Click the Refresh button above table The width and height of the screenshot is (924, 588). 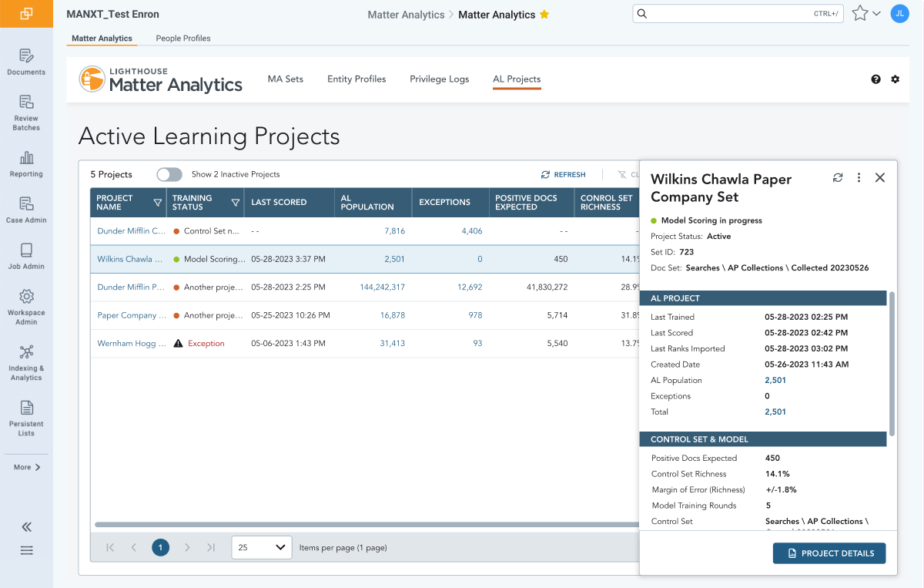pos(564,175)
